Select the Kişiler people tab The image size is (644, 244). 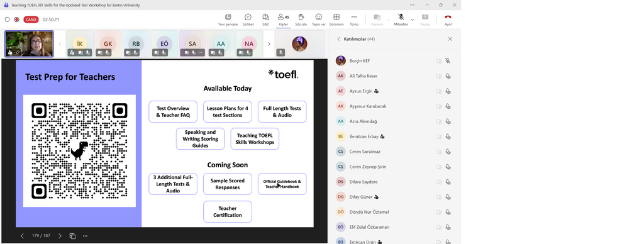click(284, 19)
